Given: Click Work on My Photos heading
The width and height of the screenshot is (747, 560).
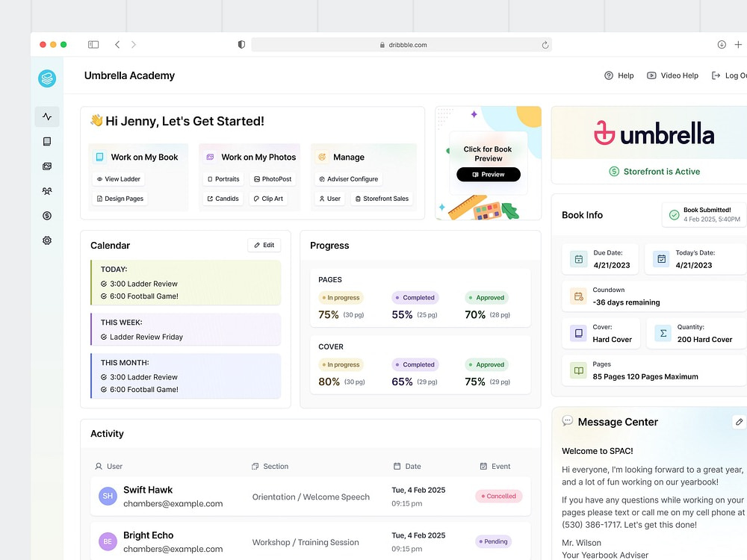Looking at the screenshot, I should pos(258,157).
